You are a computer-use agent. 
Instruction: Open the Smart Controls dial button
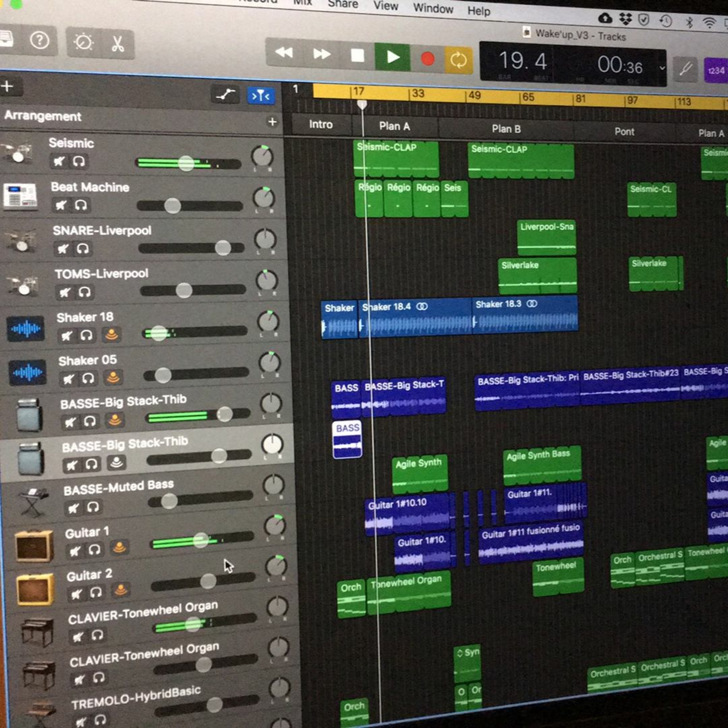pyautogui.click(x=84, y=42)
